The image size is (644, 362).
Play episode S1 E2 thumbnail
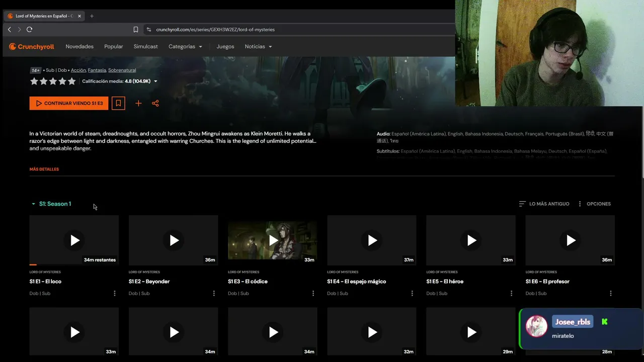[x=174, y=240]
